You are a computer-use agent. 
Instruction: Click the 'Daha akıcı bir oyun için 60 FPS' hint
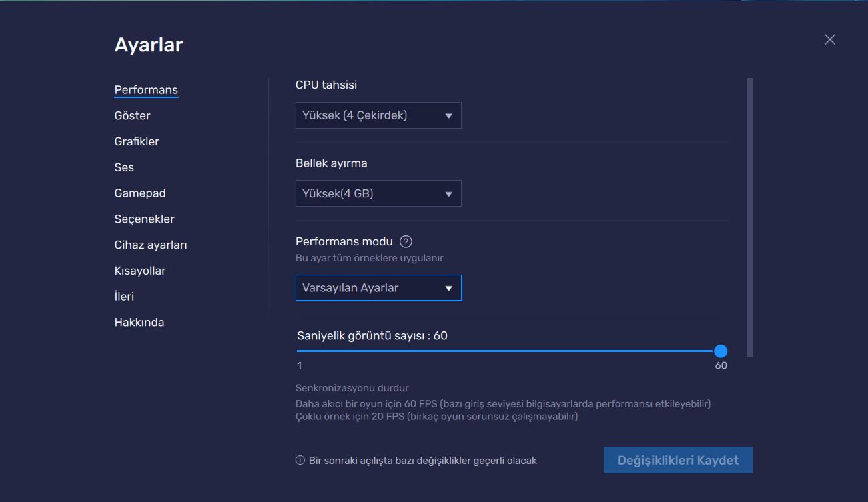click(x=503, y=404)
